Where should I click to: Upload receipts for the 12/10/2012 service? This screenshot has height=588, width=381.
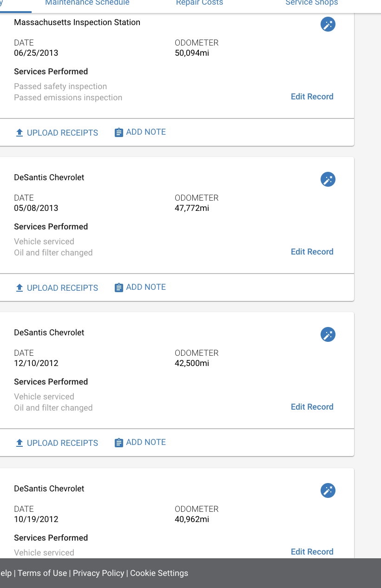(x=57, y=443)
